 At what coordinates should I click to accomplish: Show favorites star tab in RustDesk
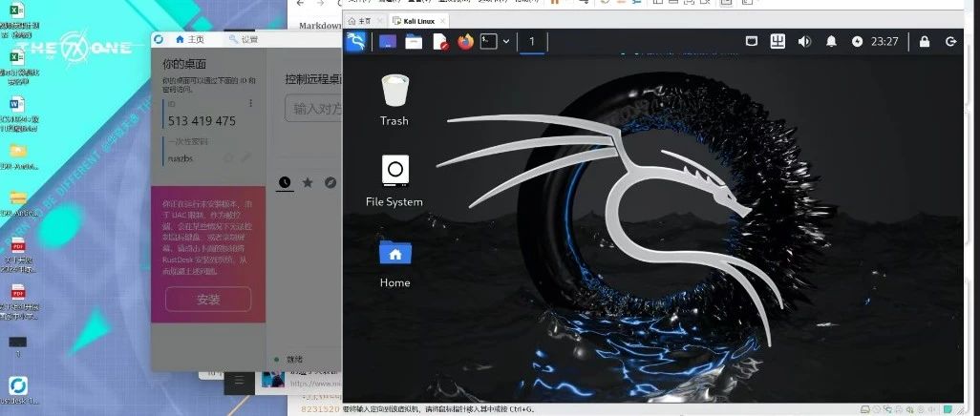point(308,182)
